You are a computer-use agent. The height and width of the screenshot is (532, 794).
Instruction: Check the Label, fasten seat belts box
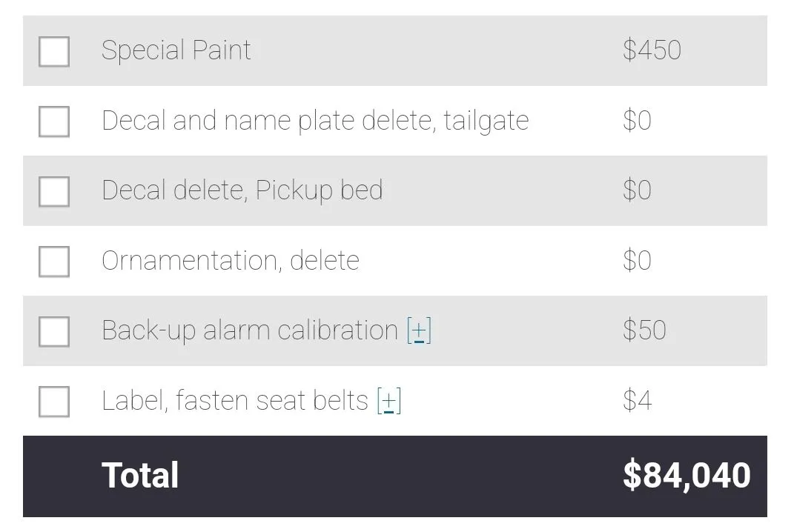[x=54, y=402]
